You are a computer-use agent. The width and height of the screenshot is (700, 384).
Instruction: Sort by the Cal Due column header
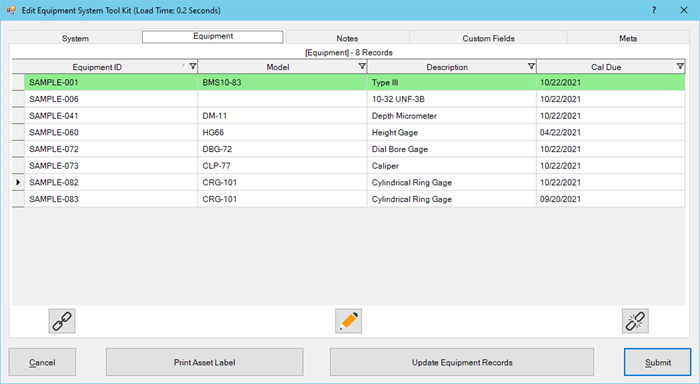[x=606, y=67]
